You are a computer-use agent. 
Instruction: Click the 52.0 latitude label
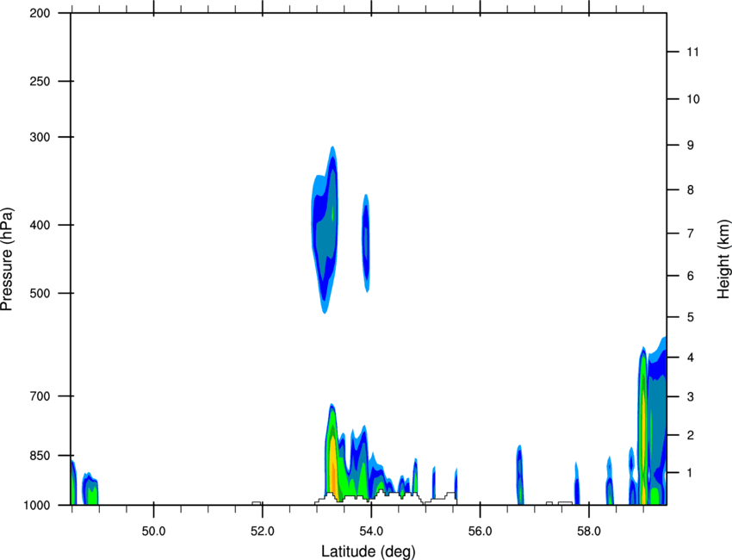pos(263,532)
